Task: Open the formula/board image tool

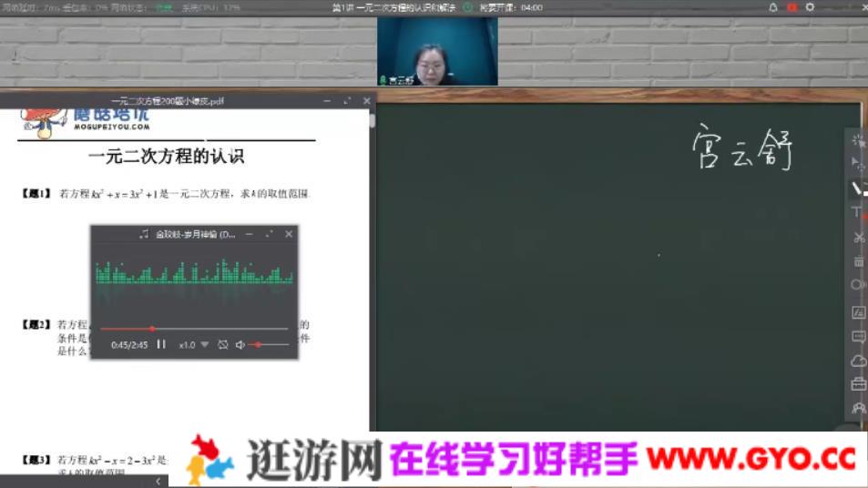Action: [x=859, y=312]
